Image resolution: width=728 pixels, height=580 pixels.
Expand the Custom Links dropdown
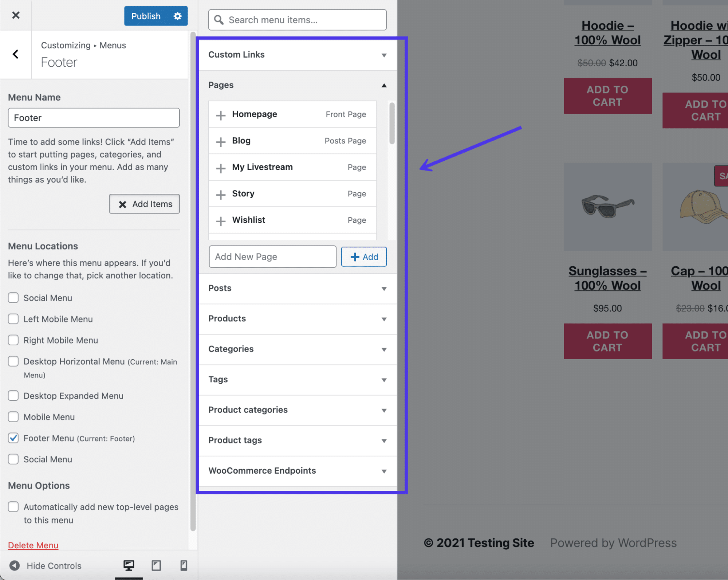coord(298,54)
